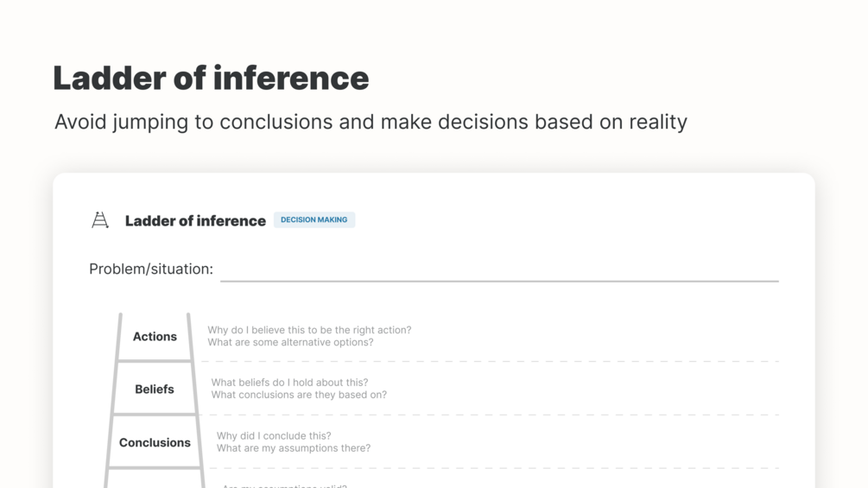Image resolution: width=868 pixels, height=488 pixels.
Task: Click "What conclusions are they based on?" prompt
Action: 299,396
